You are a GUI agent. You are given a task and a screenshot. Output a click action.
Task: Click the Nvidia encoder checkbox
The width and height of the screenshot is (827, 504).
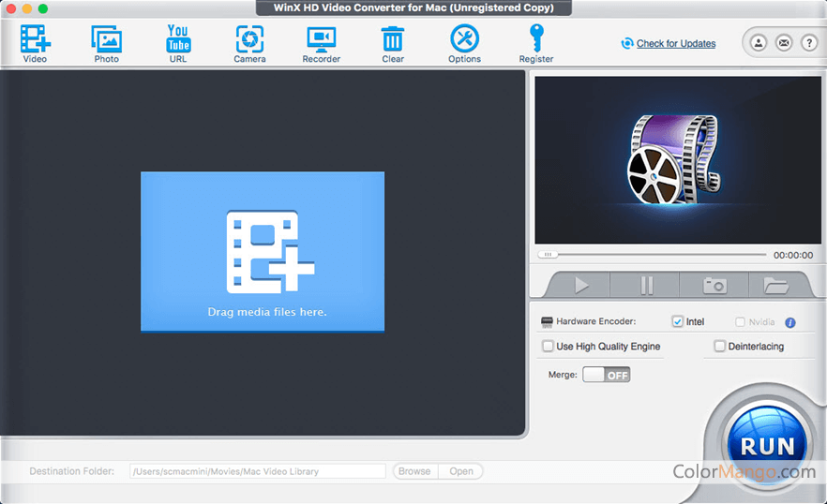tap(740, 321)
